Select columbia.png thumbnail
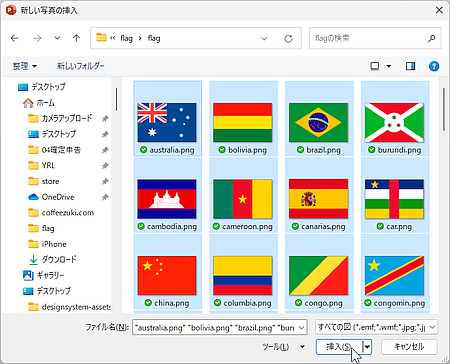This screenshot has height=364, width=450. pyautogui.click(x=243, y=272)
